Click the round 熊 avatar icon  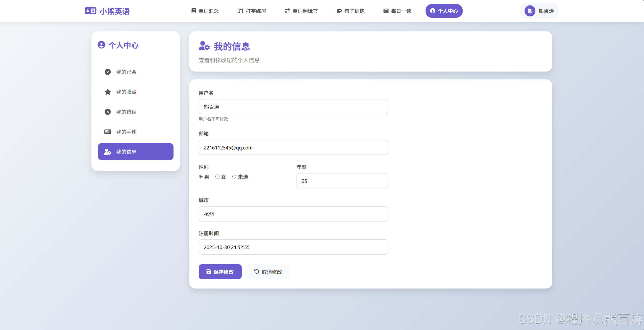tap(530, 11)
